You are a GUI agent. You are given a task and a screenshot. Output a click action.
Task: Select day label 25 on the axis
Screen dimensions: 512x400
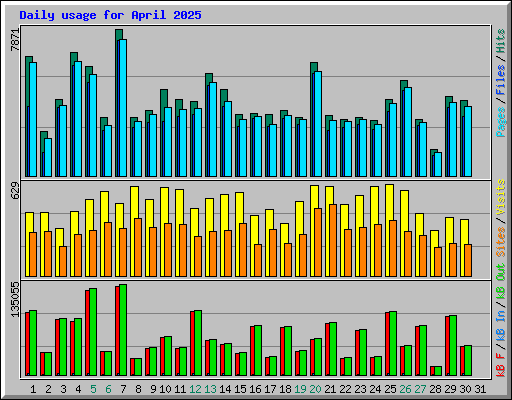pyautogui.click(x=390, y=389)
